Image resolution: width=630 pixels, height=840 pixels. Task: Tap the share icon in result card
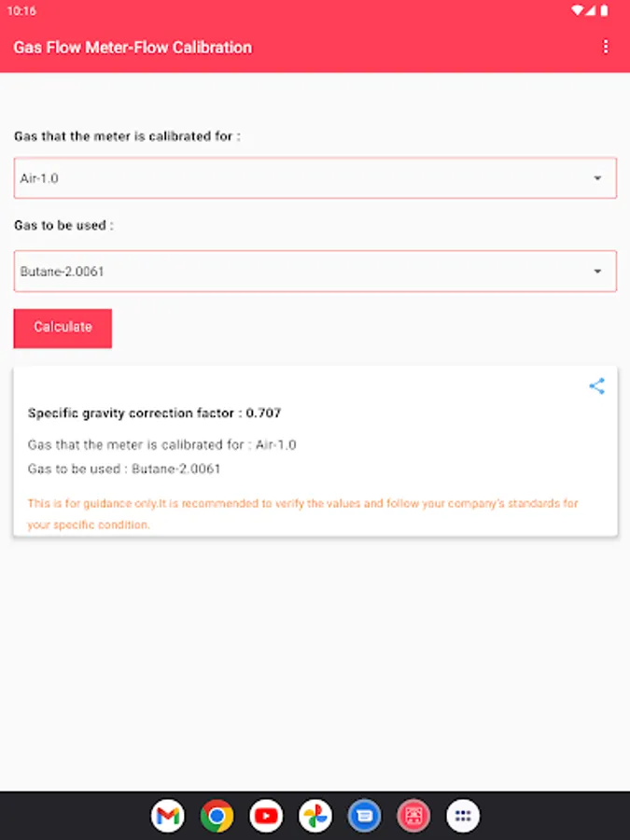(596, 385)
